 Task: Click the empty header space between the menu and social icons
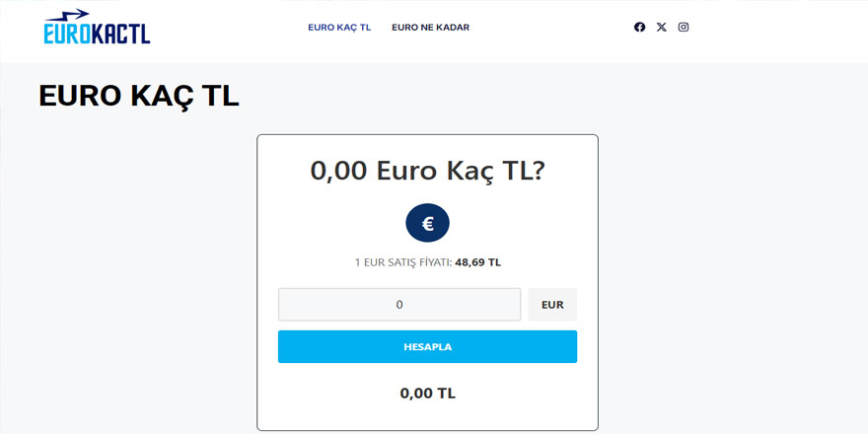[551, 28]
